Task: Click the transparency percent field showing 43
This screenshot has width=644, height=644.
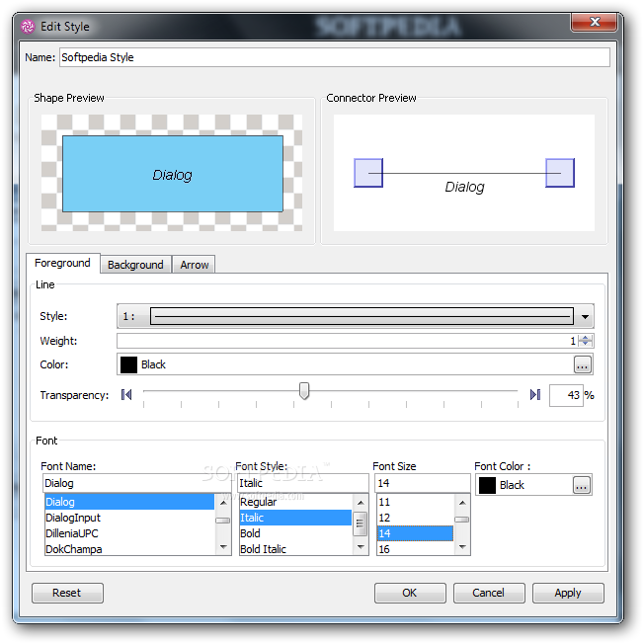Action: [x=566, y=395]
